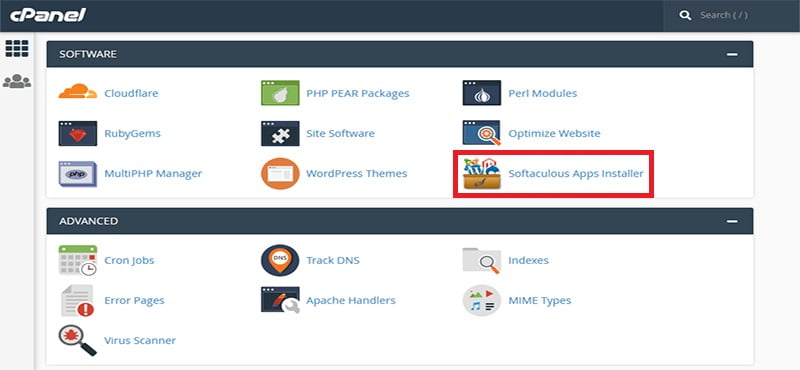Open the Indexes folder icon
800x370 pixels.
pos(482,260)
